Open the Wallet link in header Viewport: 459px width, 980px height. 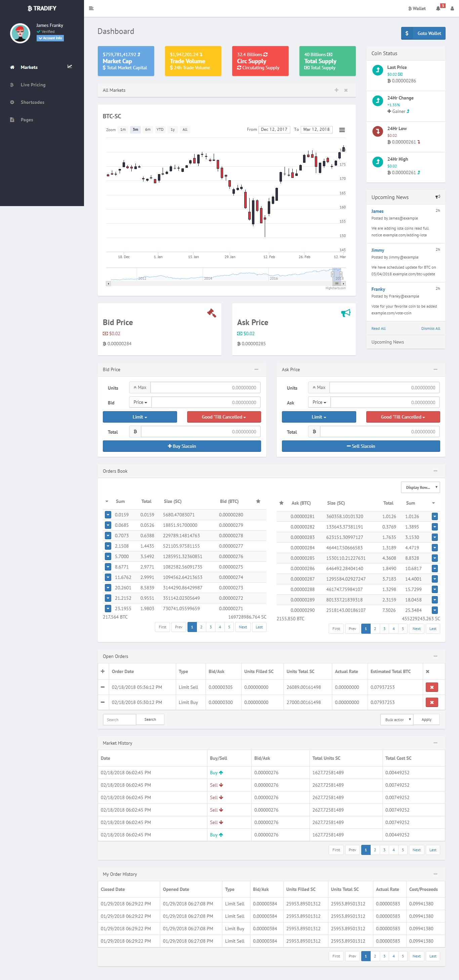[x=417, y=8]
